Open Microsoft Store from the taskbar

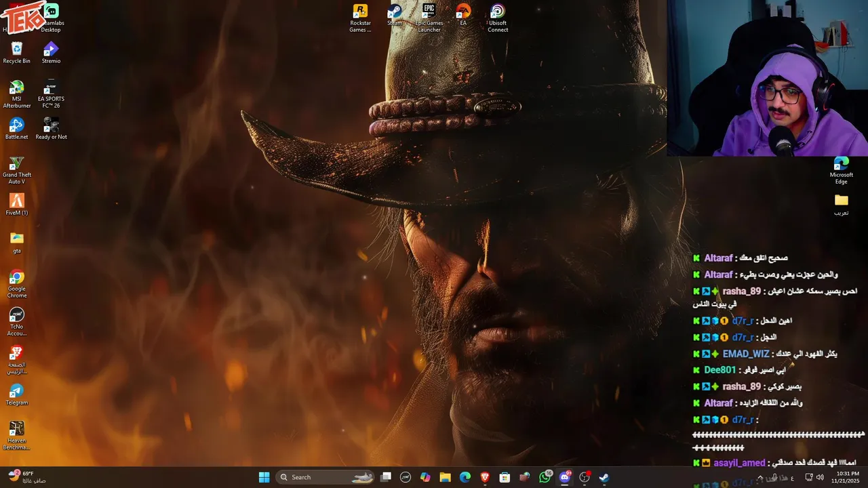(x=505, y=477)
